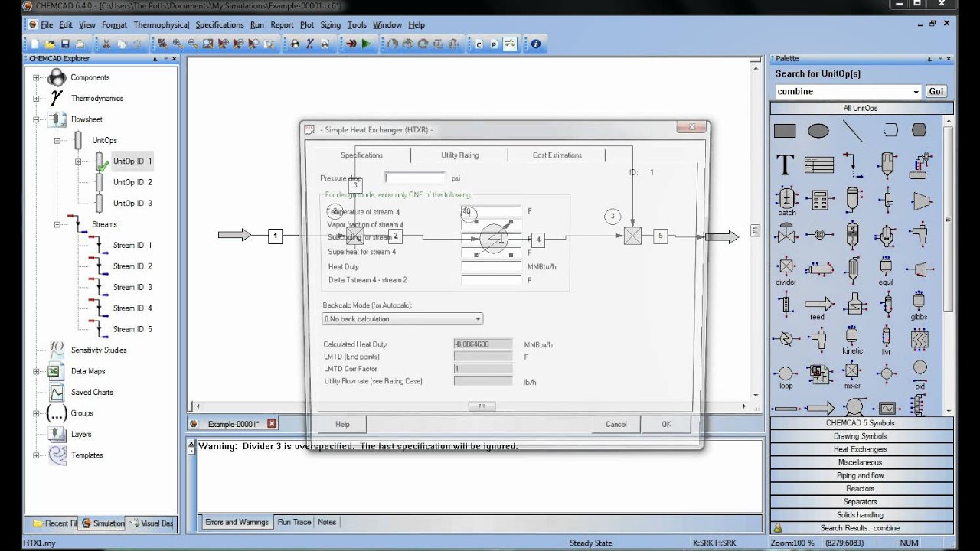Open the File menu
980x551 pixels.
point(47,24)
